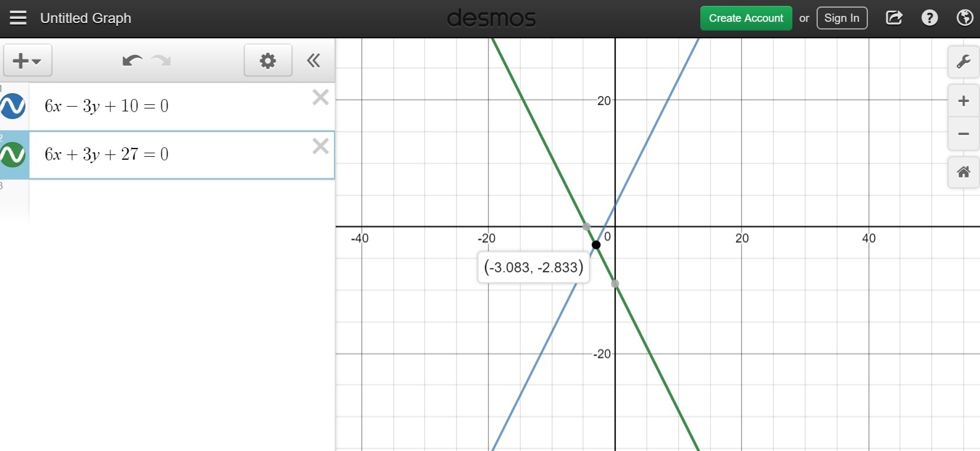Click the Zoom Out minus button
This screenshot has height=451, width=980.
point(963,134)
